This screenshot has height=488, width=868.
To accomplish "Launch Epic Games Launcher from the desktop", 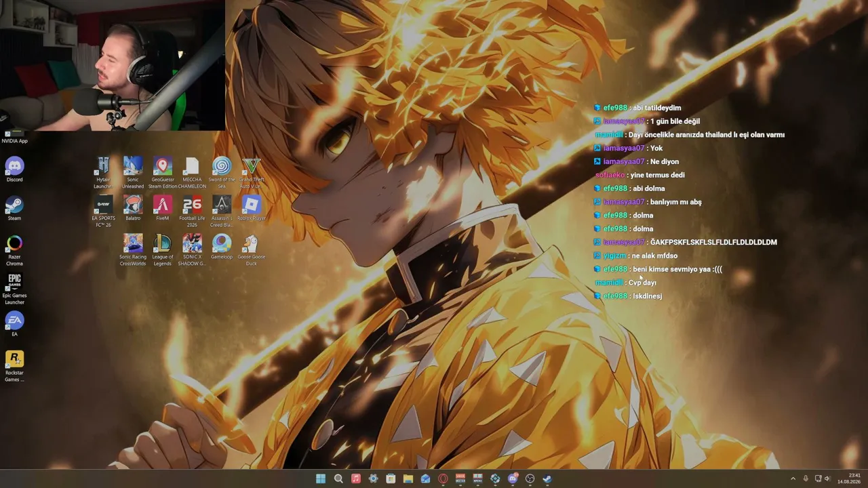I will 14,288.
